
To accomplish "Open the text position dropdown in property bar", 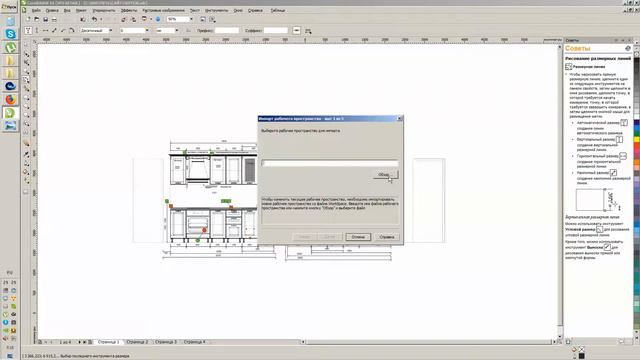I will 308,31.
